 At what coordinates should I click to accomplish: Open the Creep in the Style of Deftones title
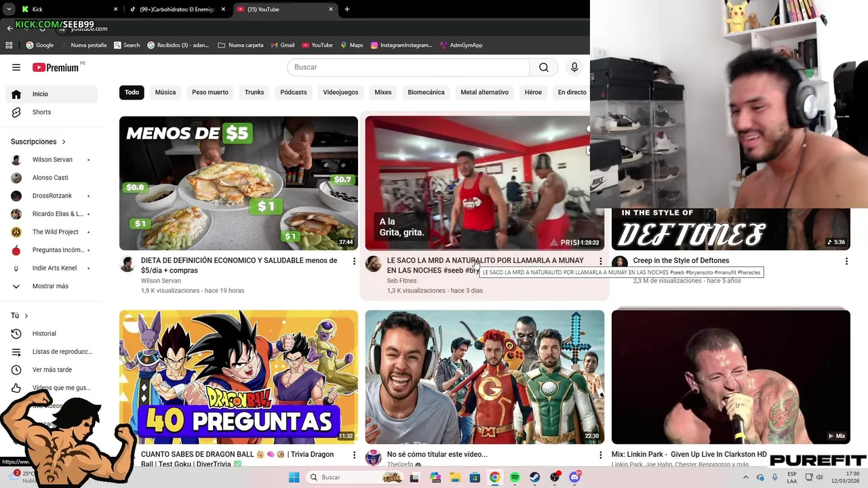click(681, 260)
